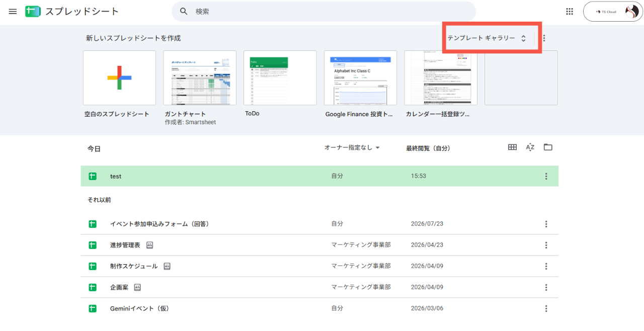Click the 作成者: Smartsheet caption
Image resolution: width=644 pixels, height=331 pixels.
190,122
